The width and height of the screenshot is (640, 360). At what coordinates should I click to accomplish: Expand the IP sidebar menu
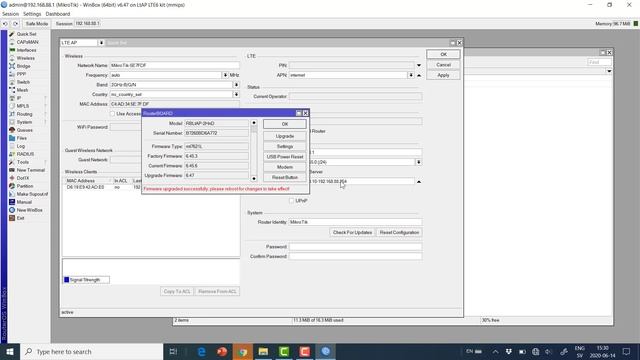coord(19,98)
